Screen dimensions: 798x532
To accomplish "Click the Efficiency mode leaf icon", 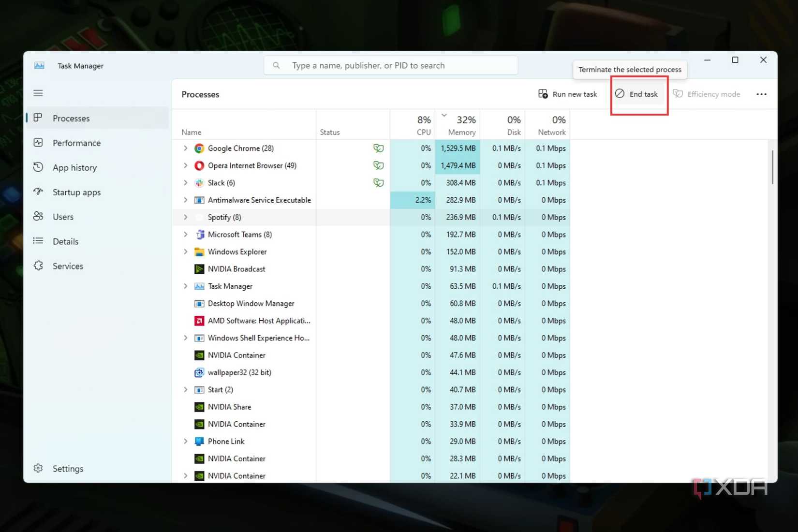I will (678, 94).
